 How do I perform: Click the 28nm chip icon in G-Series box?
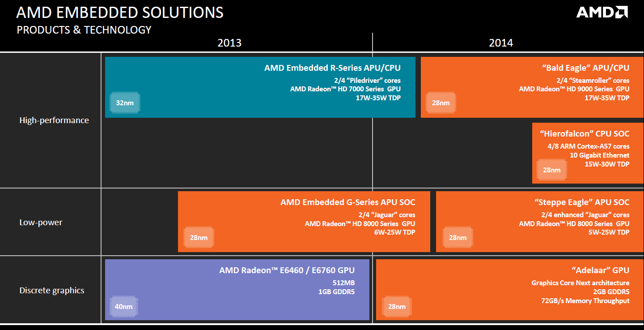[x=199, y=238]
